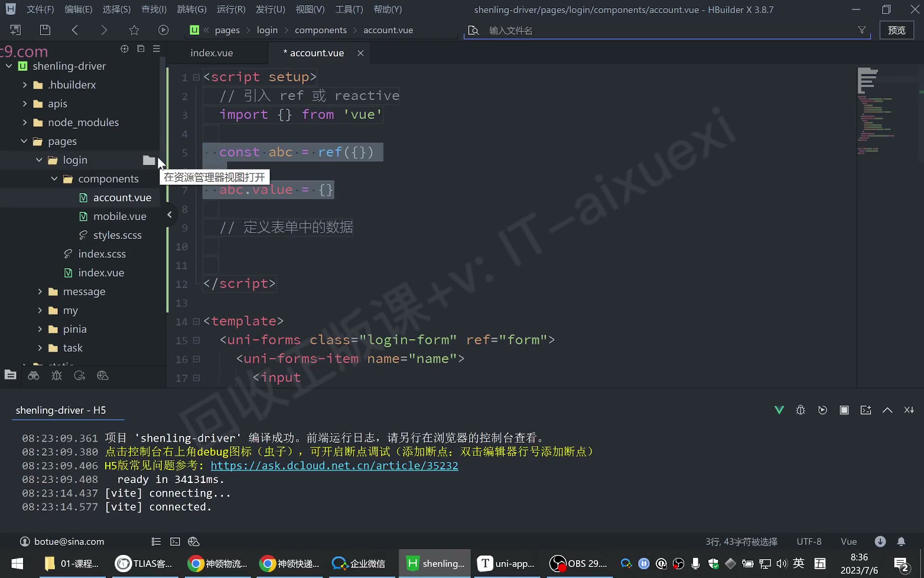Collapse the components folder
The image size is (924, 578).
pyautogui.click(x=54, y=179)
